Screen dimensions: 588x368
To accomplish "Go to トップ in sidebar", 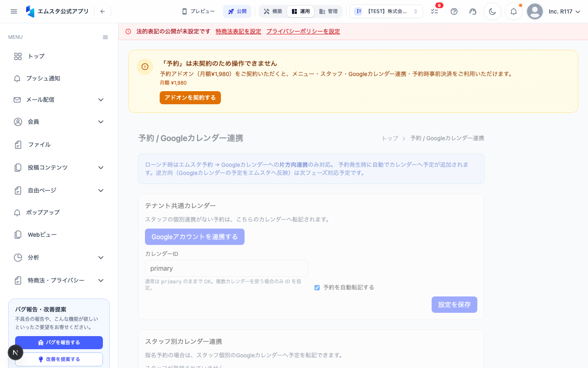I will click(59, 56).
